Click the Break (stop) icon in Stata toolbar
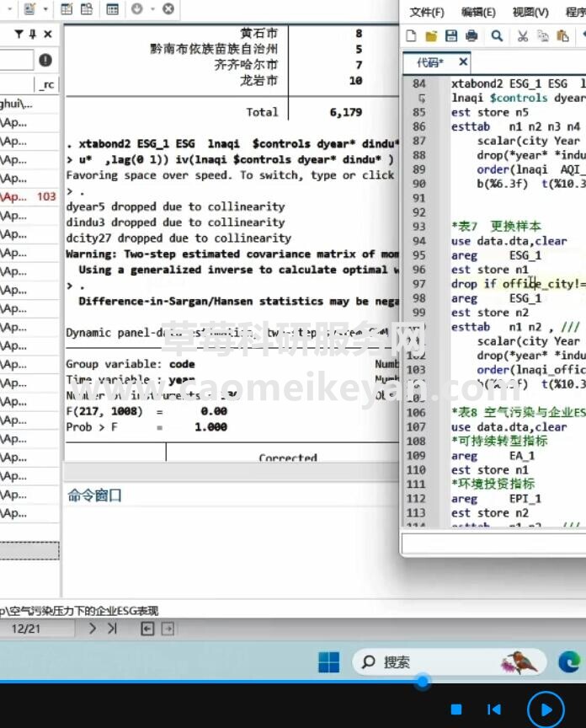The height and width of the screenshot is (728, 586). click(x=168, y=8)
